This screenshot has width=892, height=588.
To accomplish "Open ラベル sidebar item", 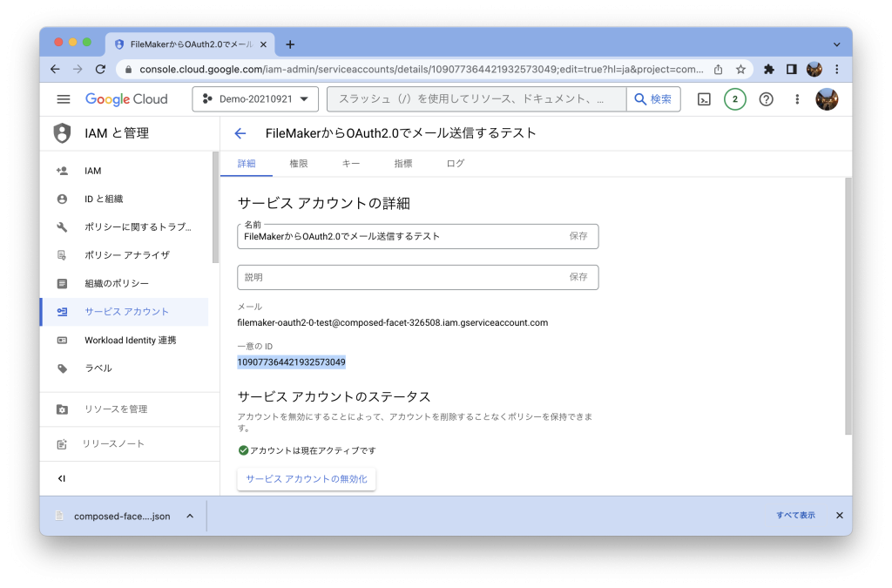I will tap(124, 368).
